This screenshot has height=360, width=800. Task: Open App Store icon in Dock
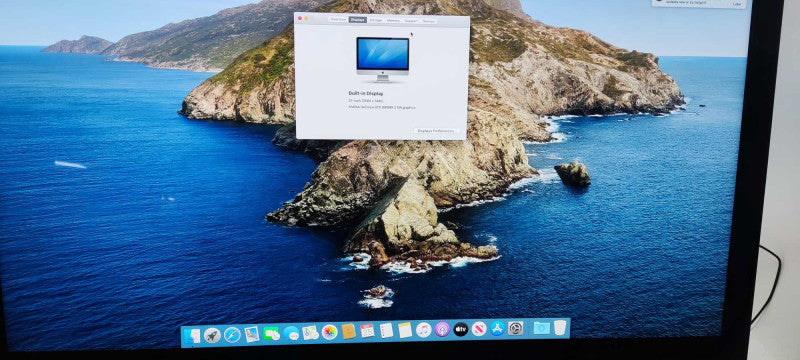click(497, 328)
